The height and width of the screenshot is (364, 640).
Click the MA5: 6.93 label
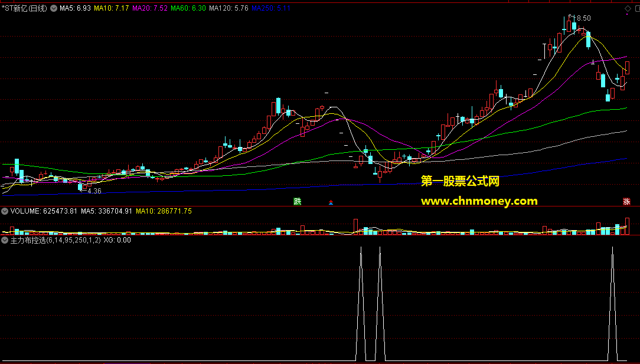click(75, 8)
